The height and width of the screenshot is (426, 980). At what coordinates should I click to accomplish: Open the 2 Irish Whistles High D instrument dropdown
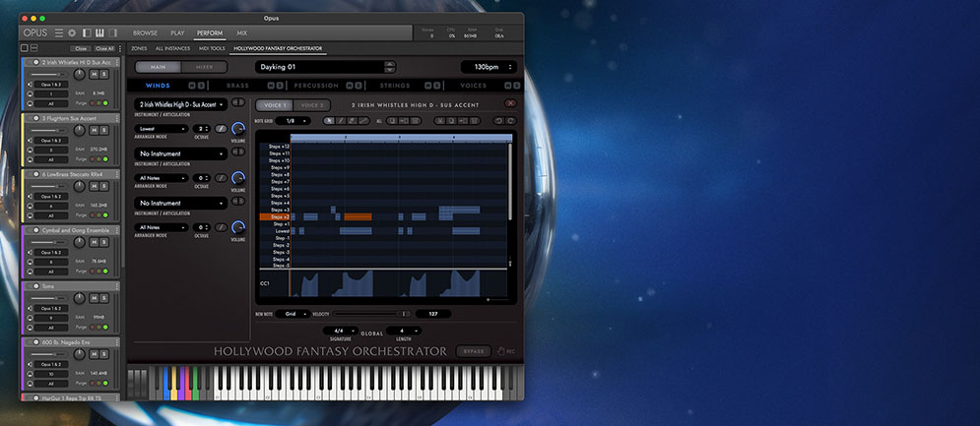180,105
